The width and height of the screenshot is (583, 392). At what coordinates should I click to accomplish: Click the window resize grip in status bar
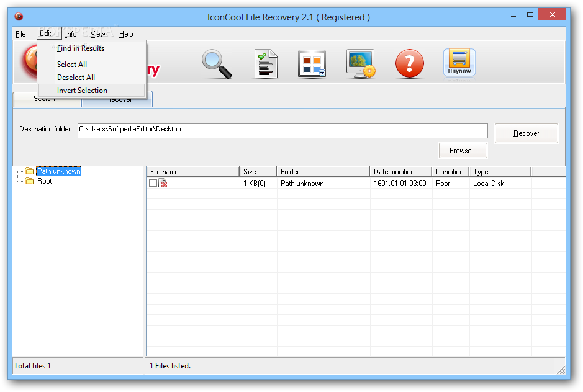pyautogui.click(x=561, y=370)
